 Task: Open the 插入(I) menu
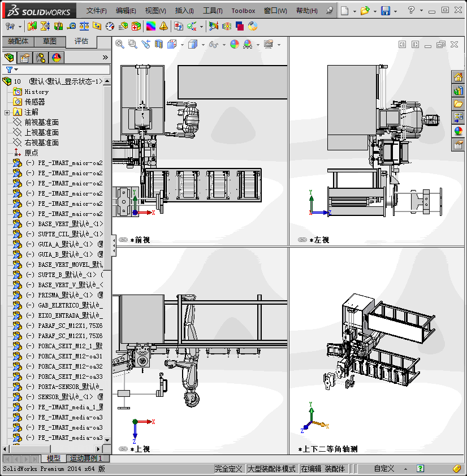pos(184,11)
